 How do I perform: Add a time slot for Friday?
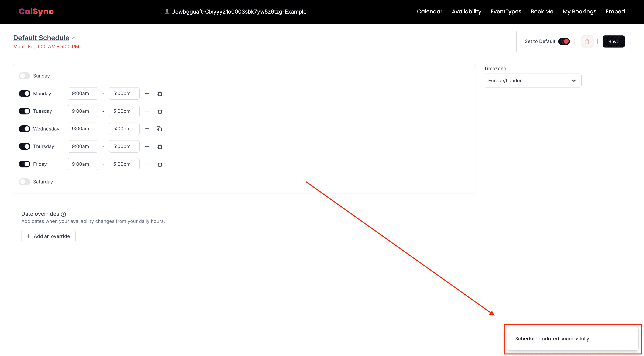[x=147, y=164]
